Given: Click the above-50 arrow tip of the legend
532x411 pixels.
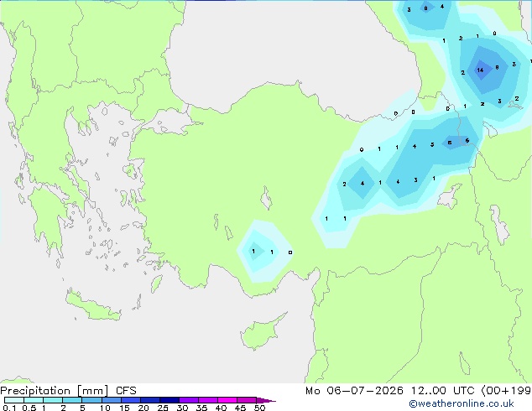Looking at the screenshot, I should click(x=266, y=400).
